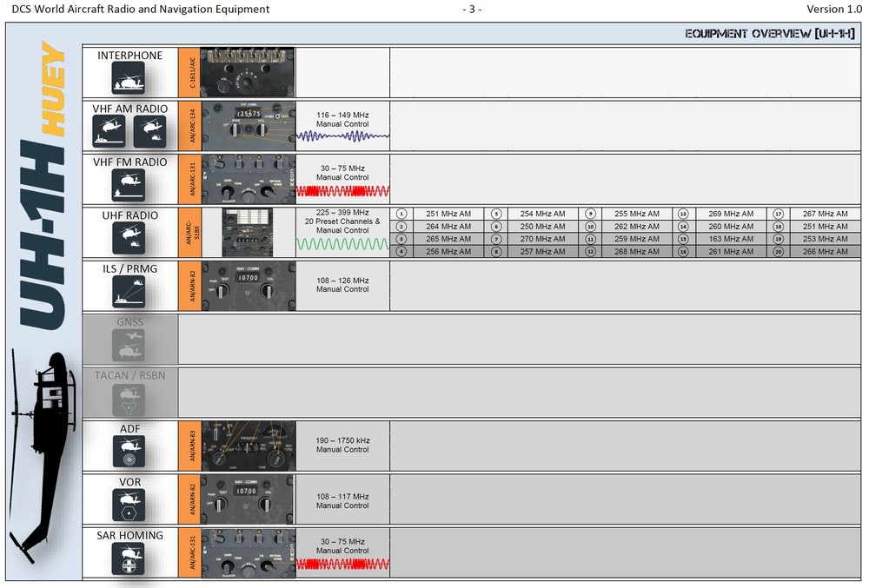Open the AN/ARN-83 ADF panel image
This screenshot has width=869, height=588.
click(x=249, y=446)
